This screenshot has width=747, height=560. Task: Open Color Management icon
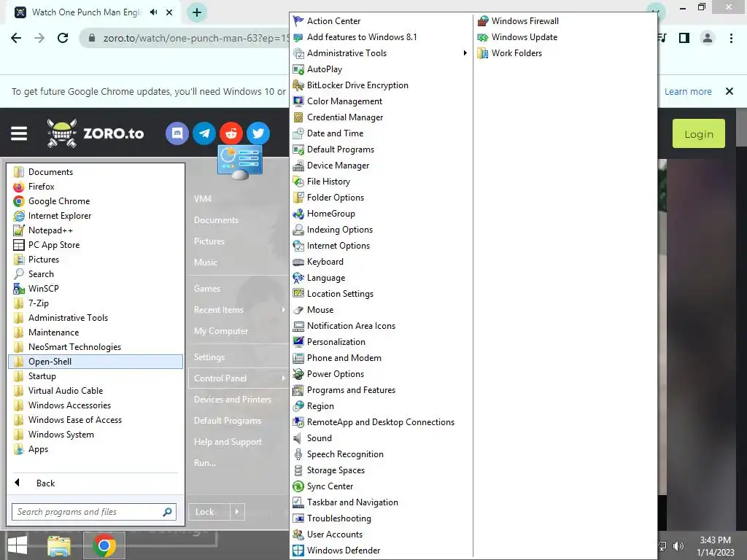click(x=298, y=101)
